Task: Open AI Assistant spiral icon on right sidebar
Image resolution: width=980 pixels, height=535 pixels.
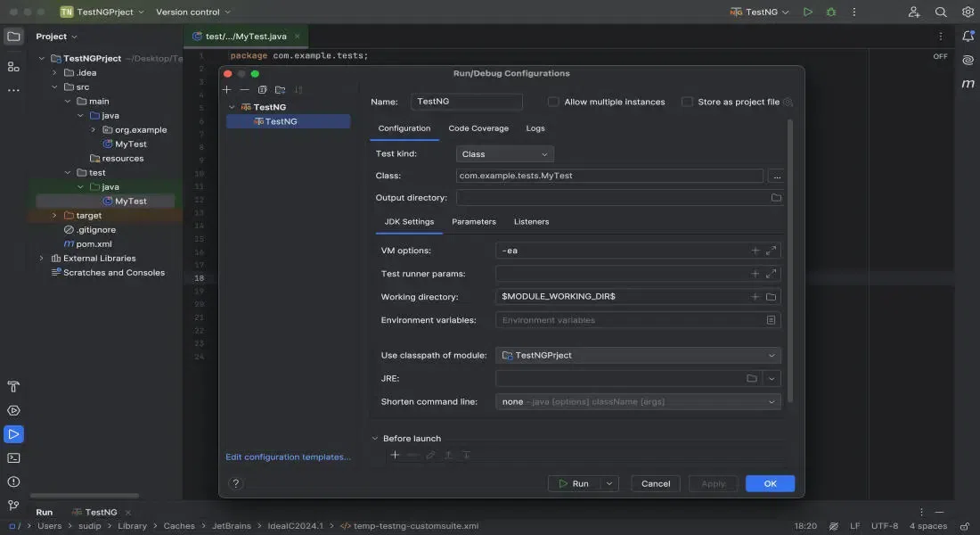Action: (968, 60)
